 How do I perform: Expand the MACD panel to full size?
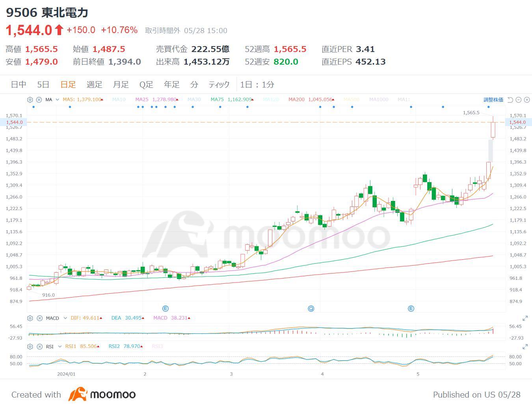pos(525,318)
